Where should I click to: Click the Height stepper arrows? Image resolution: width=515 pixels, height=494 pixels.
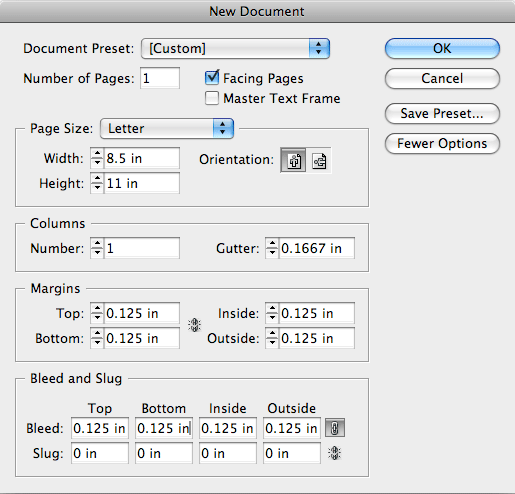pyautogui.click(x=97, y=183)
